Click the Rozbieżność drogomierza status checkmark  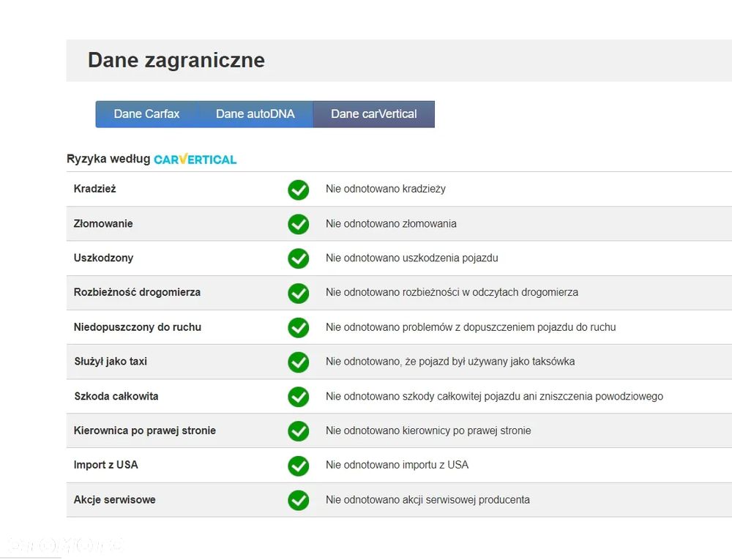[298, 293]
